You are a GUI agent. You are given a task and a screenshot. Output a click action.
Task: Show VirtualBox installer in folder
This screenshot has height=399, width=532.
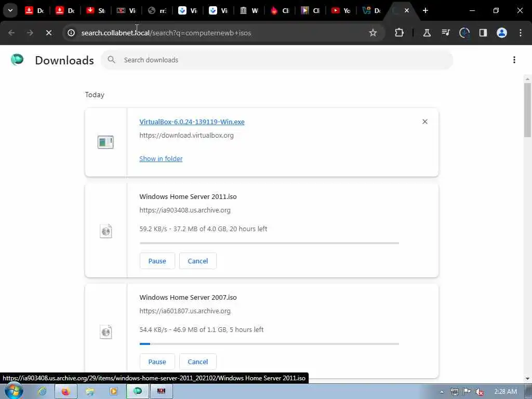[x=161, y=159]
